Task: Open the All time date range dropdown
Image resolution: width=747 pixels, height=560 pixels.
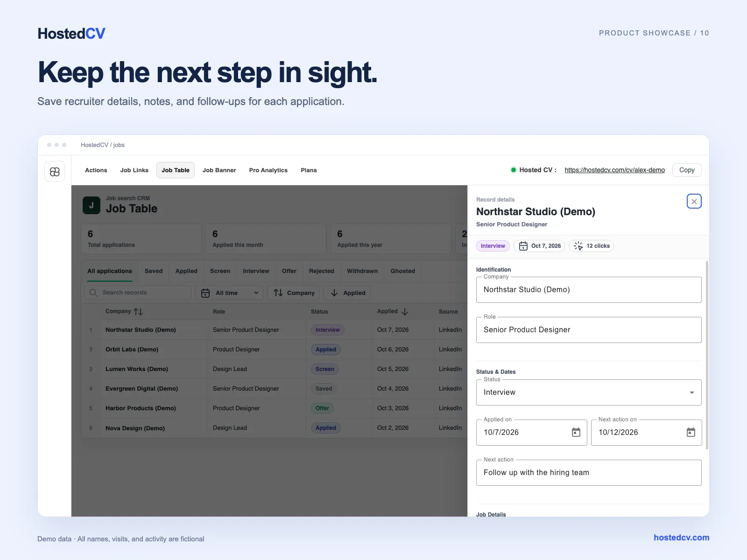Action: click(x=229, y=293)
